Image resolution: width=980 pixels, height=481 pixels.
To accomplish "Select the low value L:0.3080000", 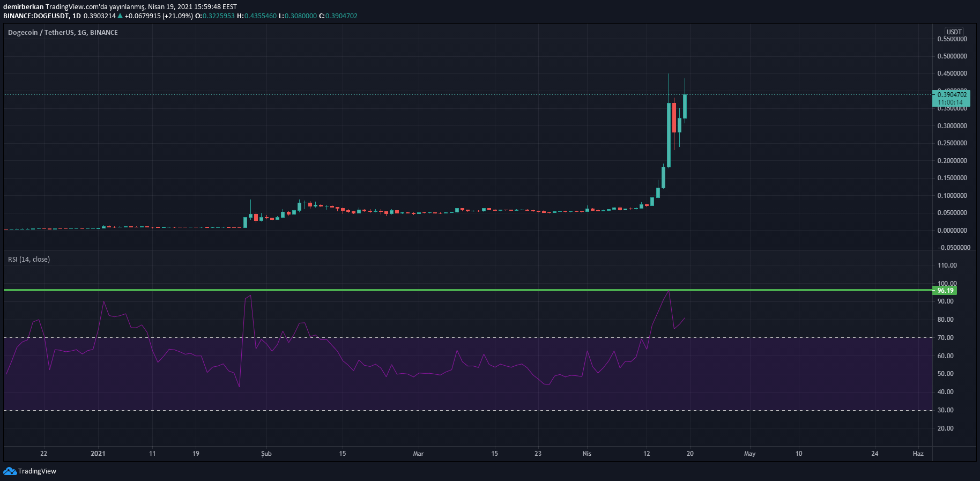I will [298, 16].
